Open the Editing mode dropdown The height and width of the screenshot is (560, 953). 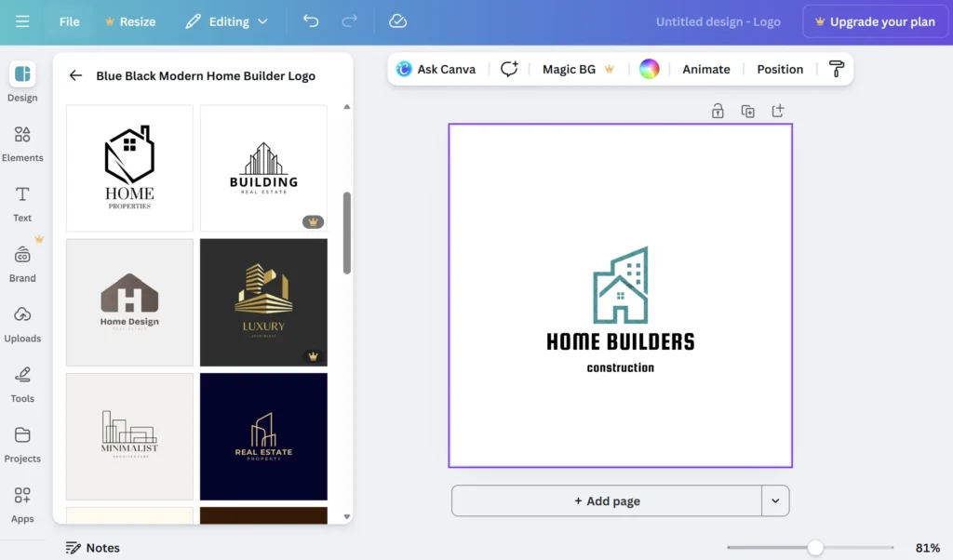point(226,20)
